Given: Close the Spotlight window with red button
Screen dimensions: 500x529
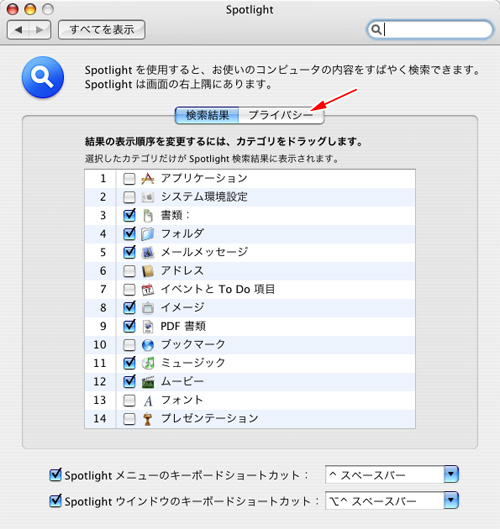Looking at the screenshot, I should click(x=12, y=9).
